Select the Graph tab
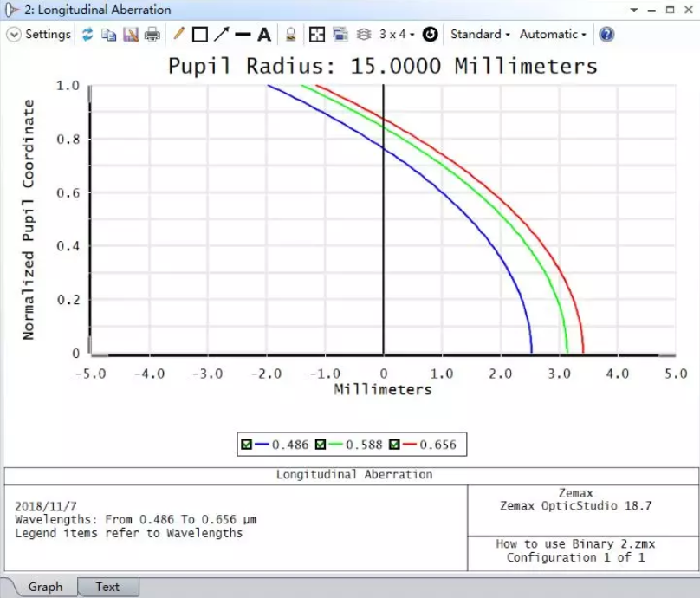 pyautogui.click(x=45, y=587)
